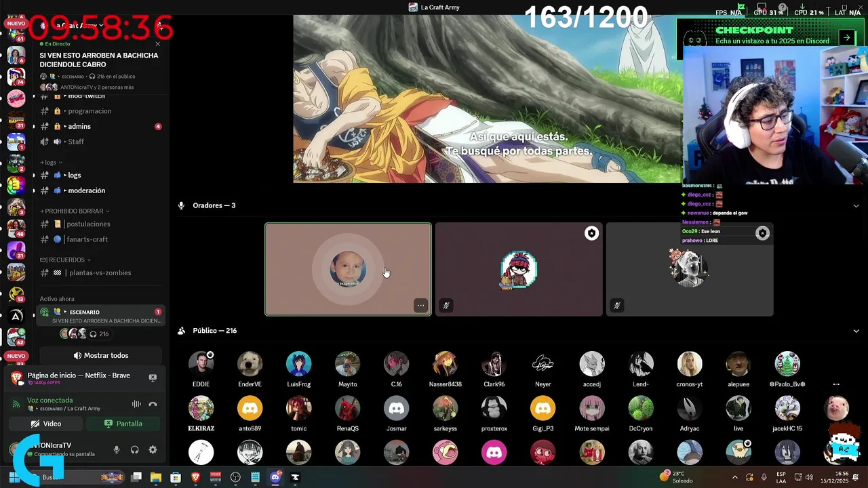Image resolution: width=868 pixels, height=488 pixels.
Task: Open LuisFrog's audience avatar
Action: [298, 364]
